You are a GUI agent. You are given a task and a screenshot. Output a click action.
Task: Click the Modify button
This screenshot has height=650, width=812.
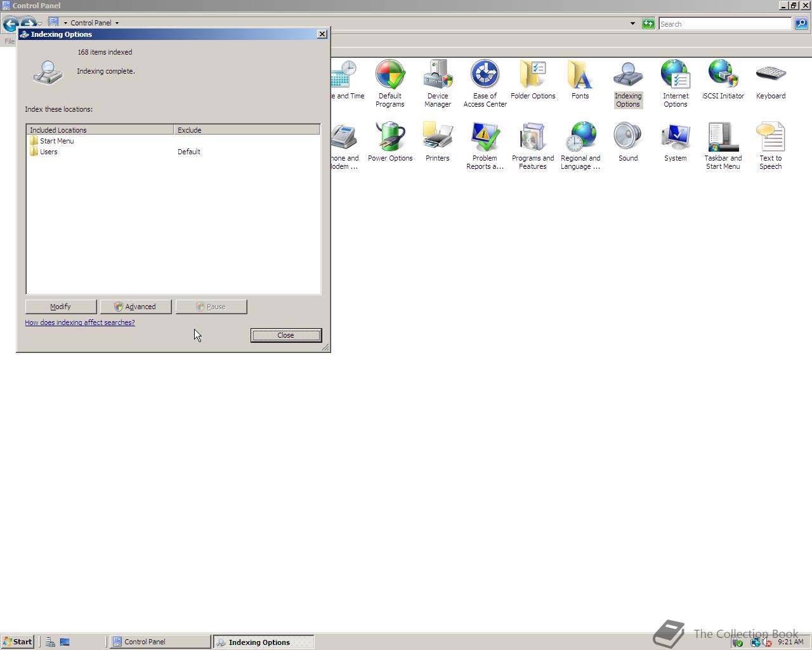coord(61,307)
